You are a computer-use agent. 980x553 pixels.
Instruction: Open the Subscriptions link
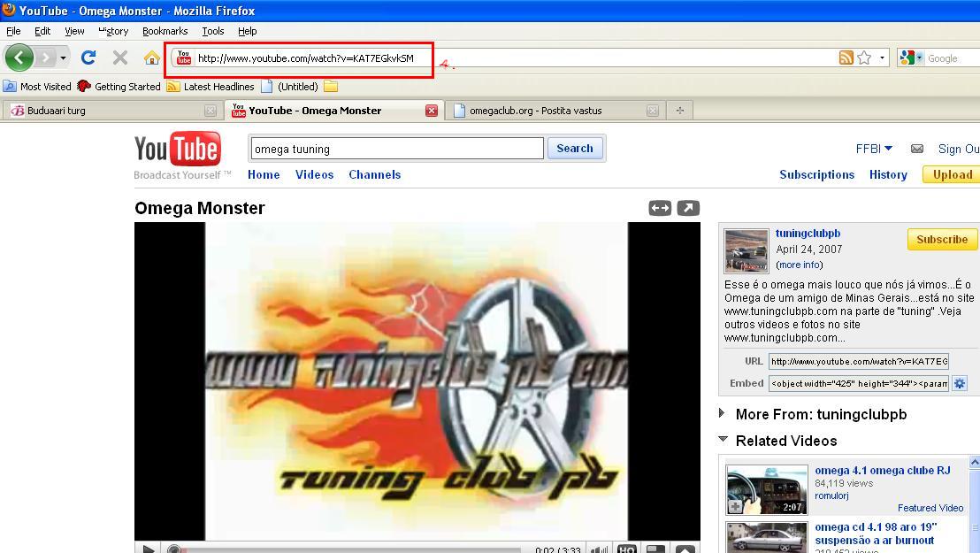click(x=817, y=175)
